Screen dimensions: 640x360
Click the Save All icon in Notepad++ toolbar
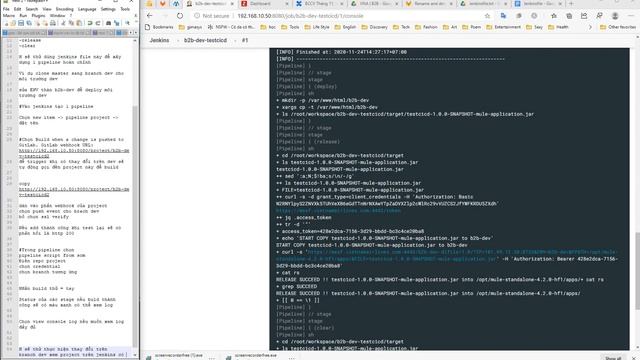pos(29,23)
